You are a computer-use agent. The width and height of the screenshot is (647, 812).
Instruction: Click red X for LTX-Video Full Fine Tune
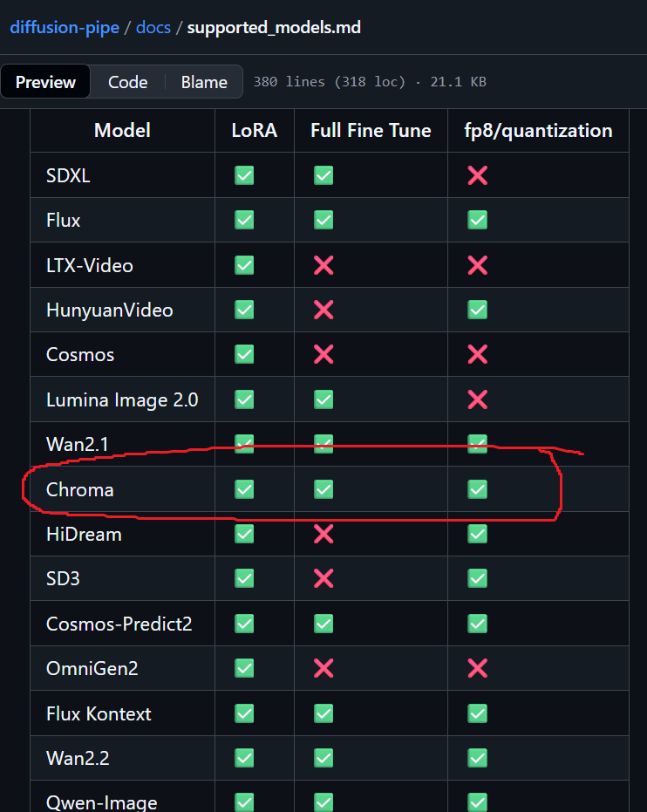click(323, 265)
